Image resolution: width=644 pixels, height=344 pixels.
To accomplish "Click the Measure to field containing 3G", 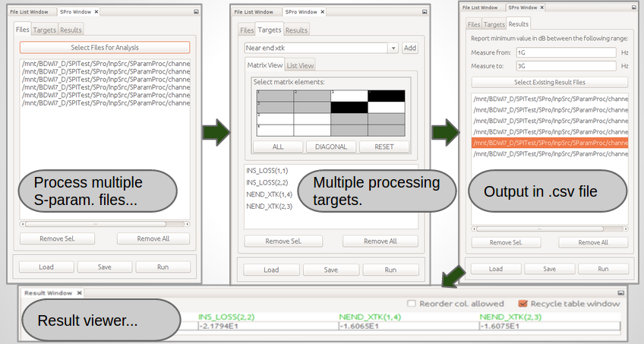I will pyautogui.click(x=565, y=66).
